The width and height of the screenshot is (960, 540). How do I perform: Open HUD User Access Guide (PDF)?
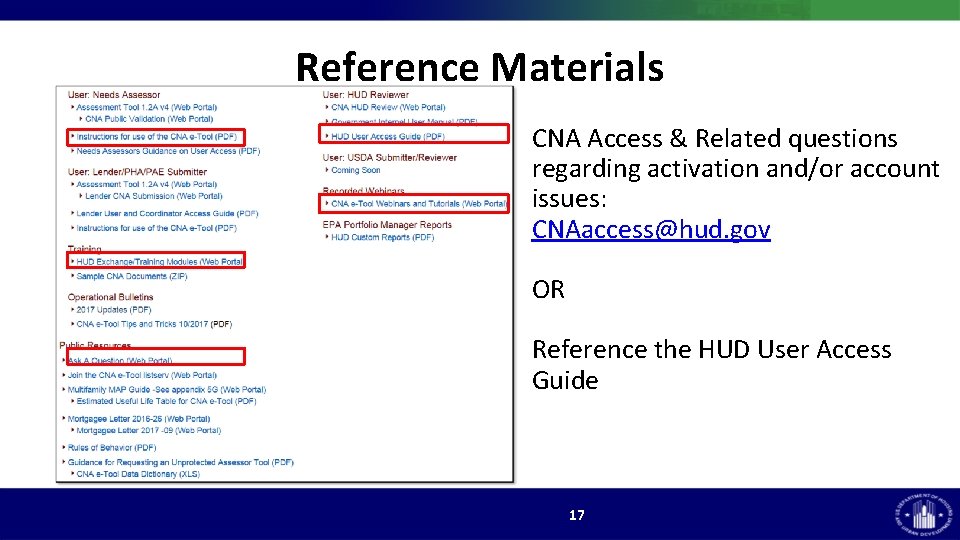(x=388, y=137)
